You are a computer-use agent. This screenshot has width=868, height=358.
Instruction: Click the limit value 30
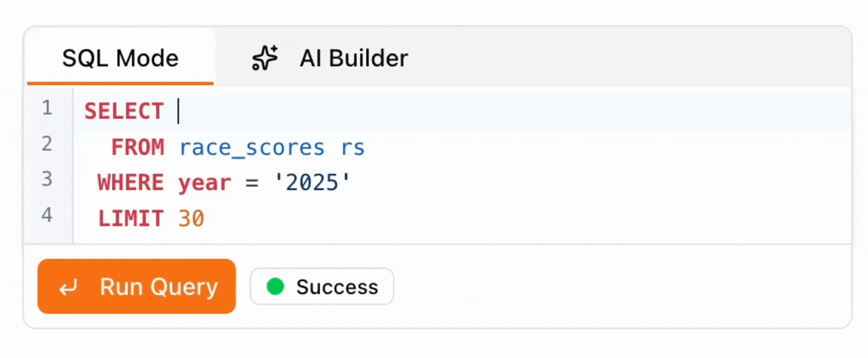(x=191, y=218)
